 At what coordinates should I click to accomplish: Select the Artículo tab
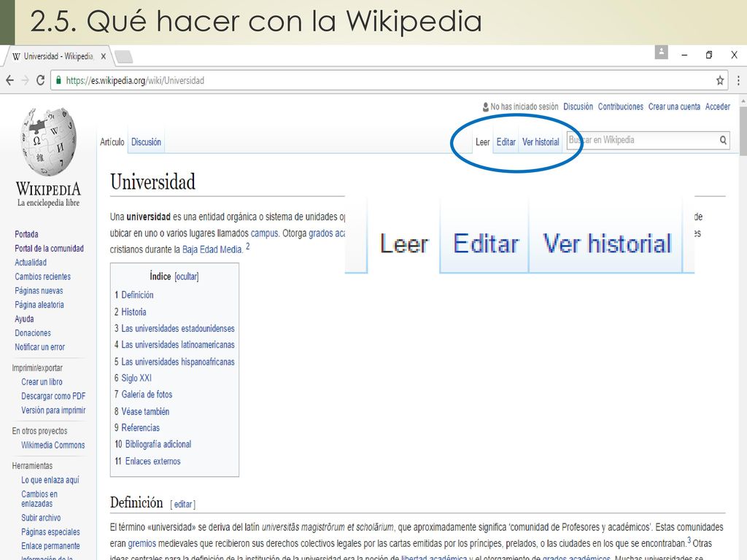112,142
